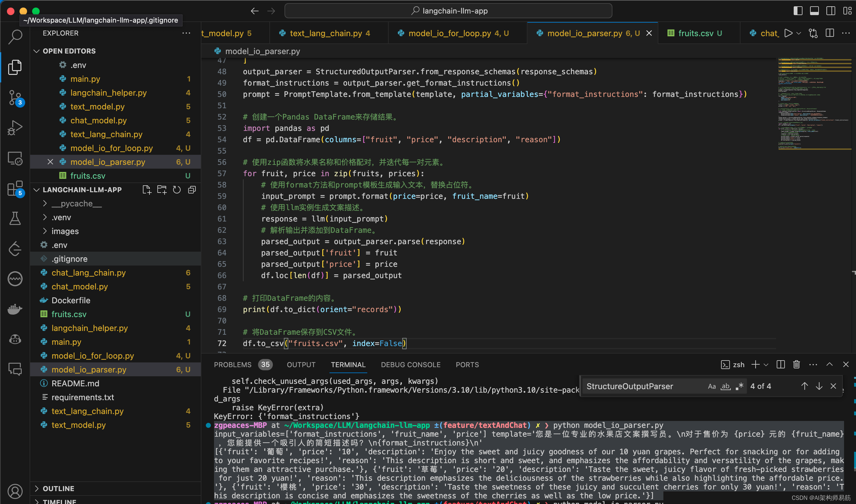Image resolution: width=856 pixels, height=504 pixels.
Task: Toggle Match Whole Word in terminal find
Action: coord(726,386)
